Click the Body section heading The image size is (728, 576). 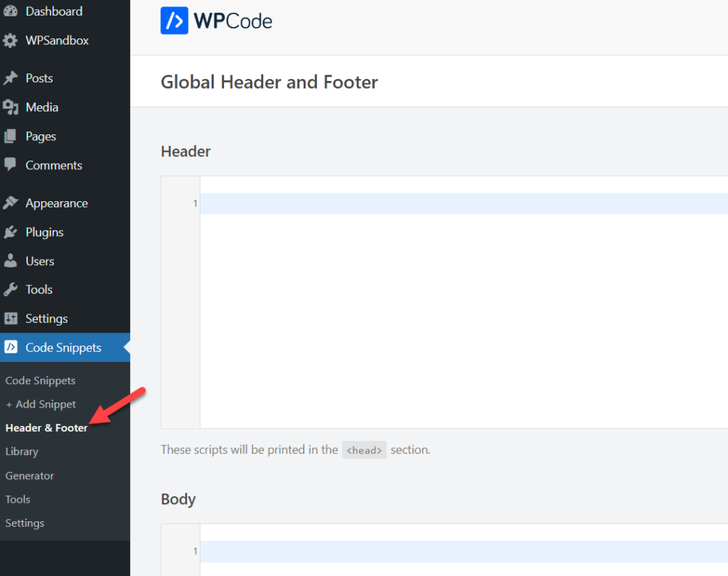point(178,499)
